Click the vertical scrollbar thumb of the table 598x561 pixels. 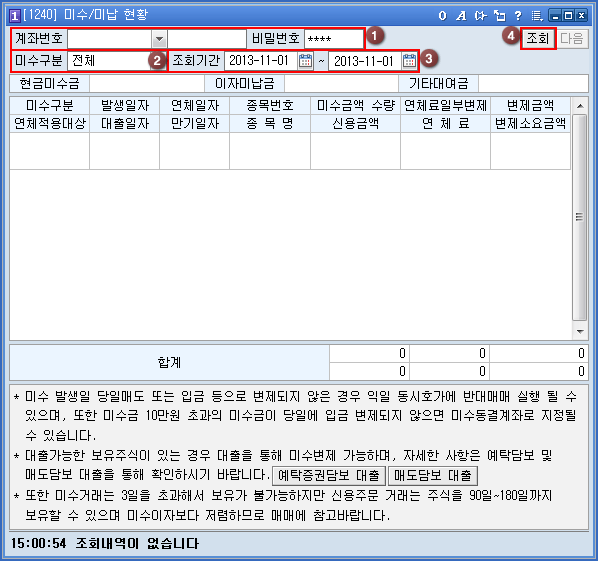580,217
